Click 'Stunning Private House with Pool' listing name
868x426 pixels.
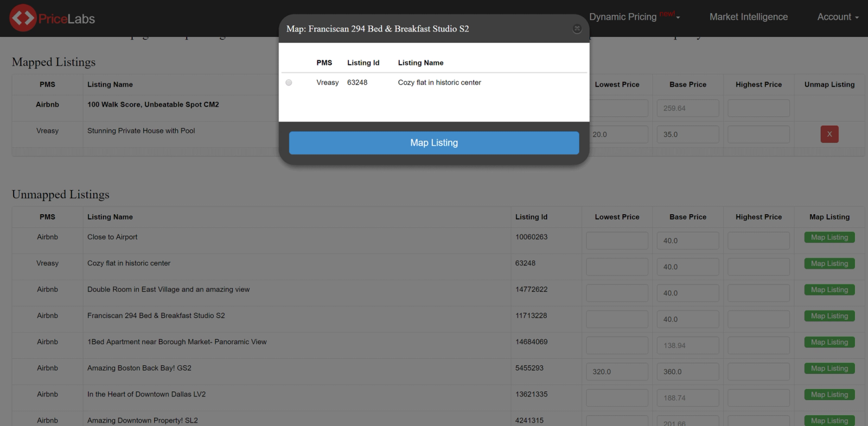click(x=141, y=131)
